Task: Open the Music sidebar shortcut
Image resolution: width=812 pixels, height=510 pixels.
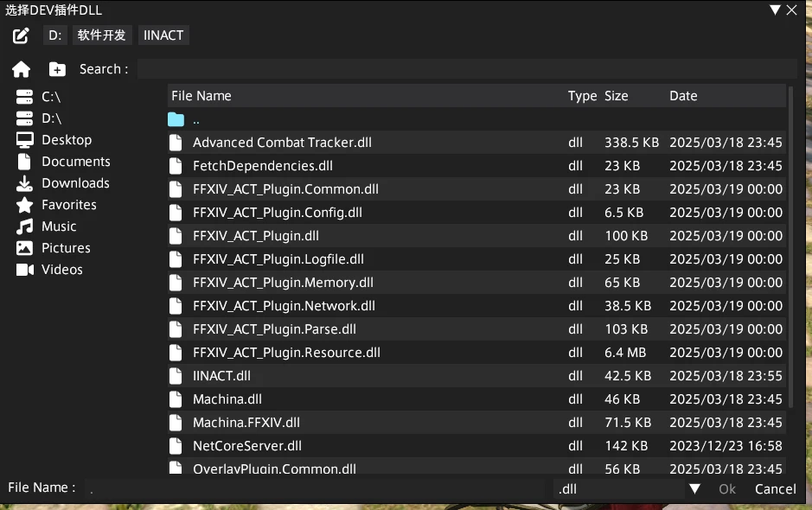Action: 58,226
